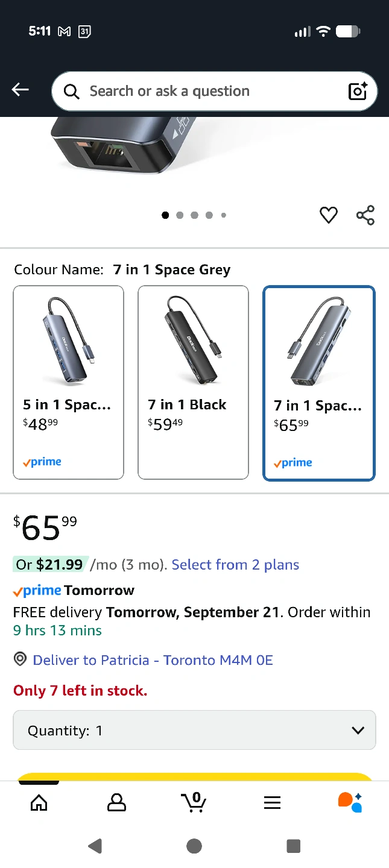Open the hamburger menu tab

point(272,802)
